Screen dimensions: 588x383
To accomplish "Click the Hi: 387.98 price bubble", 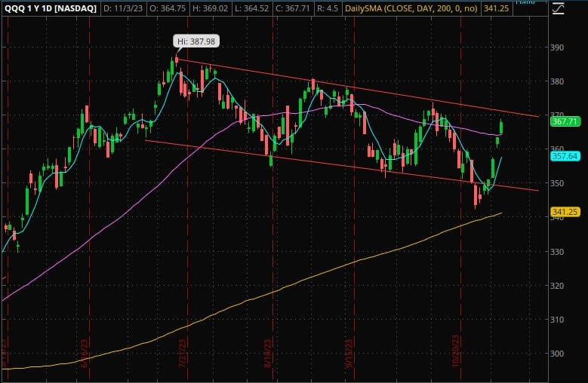I will (196, 41).
